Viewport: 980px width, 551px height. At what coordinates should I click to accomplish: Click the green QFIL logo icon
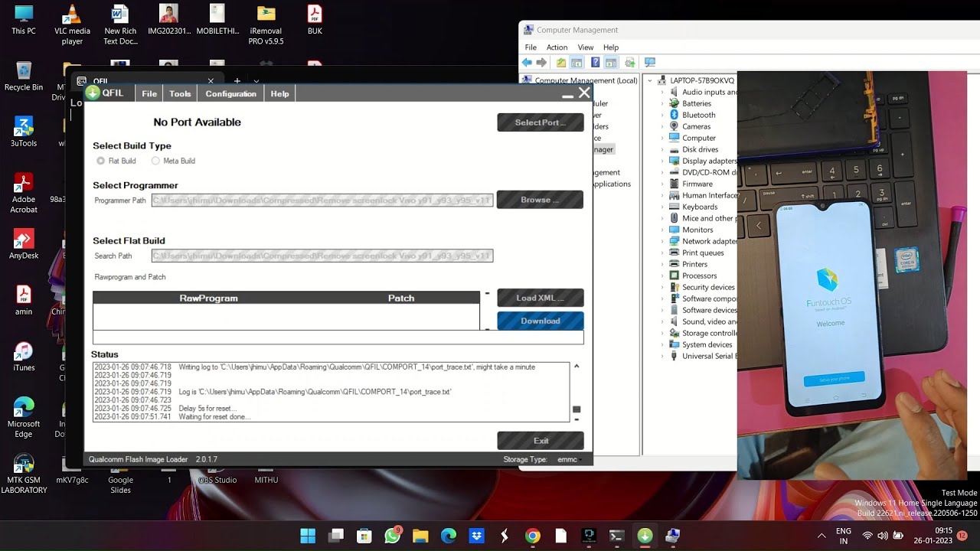93,93
